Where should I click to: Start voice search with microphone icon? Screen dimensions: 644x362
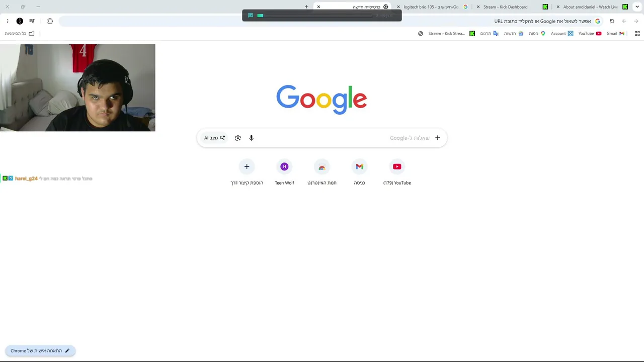252,138
